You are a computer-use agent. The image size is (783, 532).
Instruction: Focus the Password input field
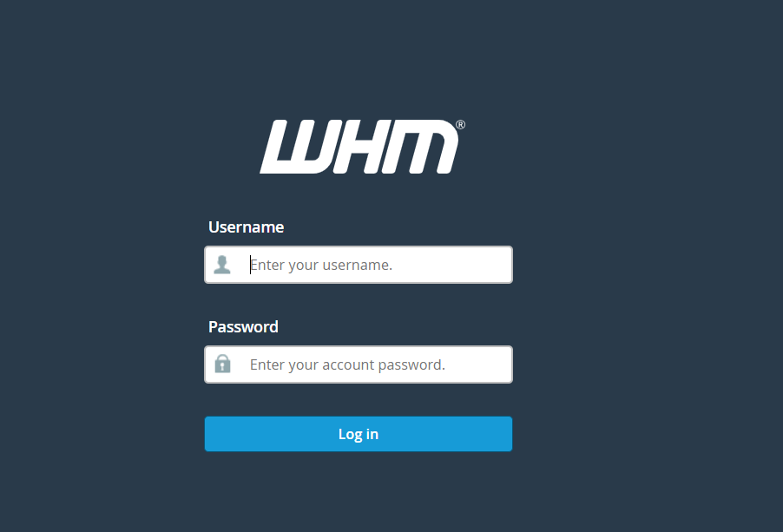359,365
